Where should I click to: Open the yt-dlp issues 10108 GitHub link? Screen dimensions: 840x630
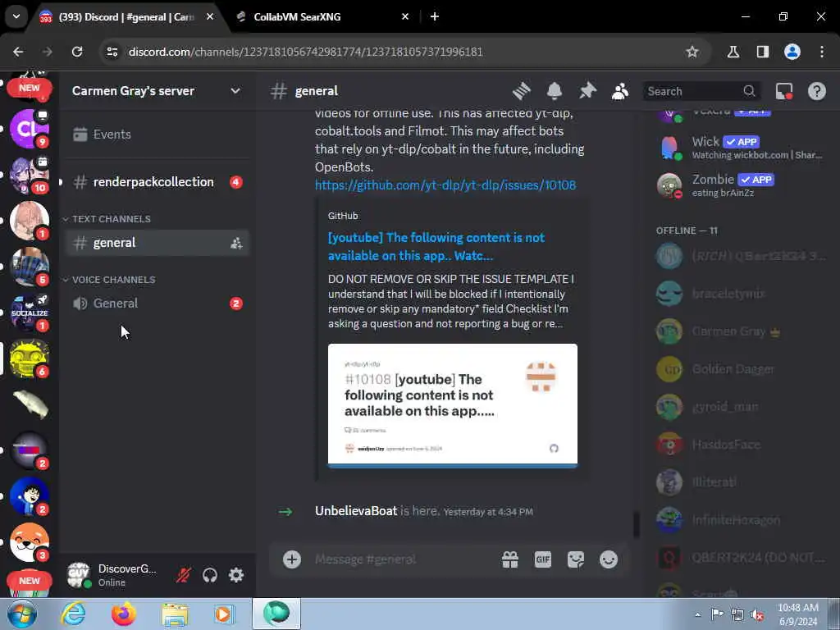pyautogui.click(x=445, y=185)
